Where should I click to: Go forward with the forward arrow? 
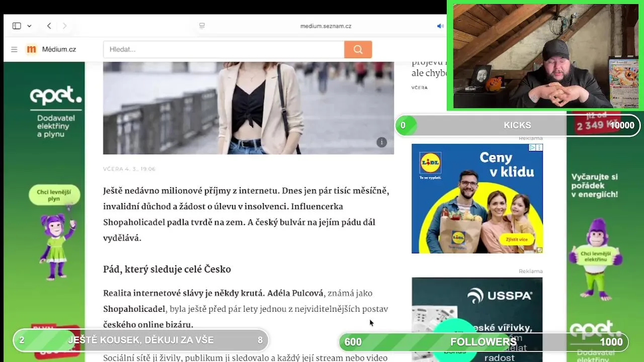tap(64, 26)
